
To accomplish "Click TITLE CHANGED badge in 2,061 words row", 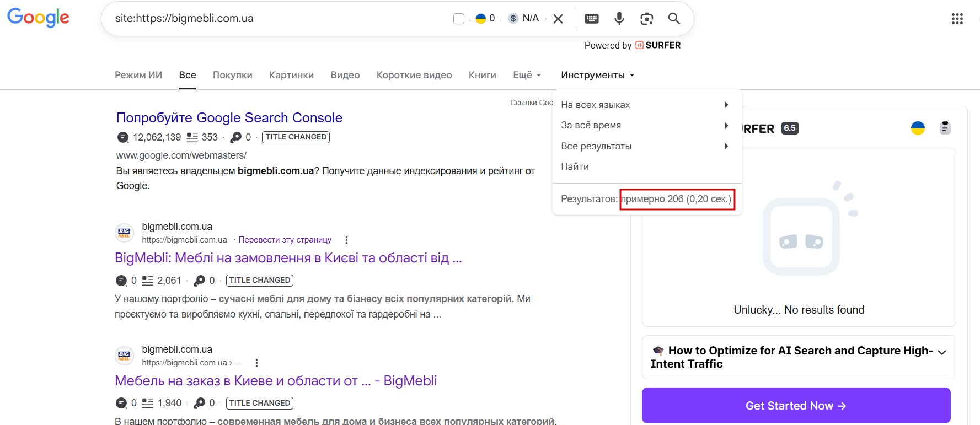I will (260, 281).
